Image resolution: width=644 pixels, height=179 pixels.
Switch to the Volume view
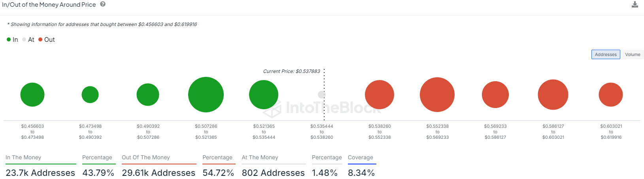pyautogui.click(x=633, y=54)
